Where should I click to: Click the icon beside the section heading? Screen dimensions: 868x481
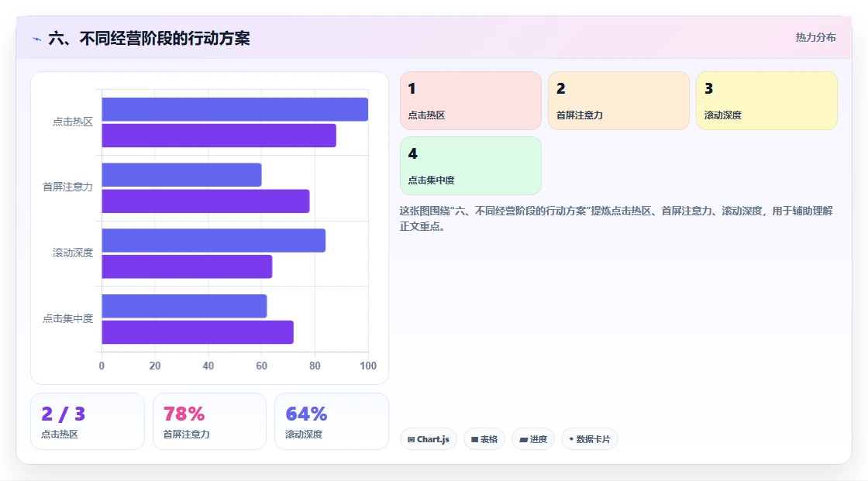[x=37, y=39]
